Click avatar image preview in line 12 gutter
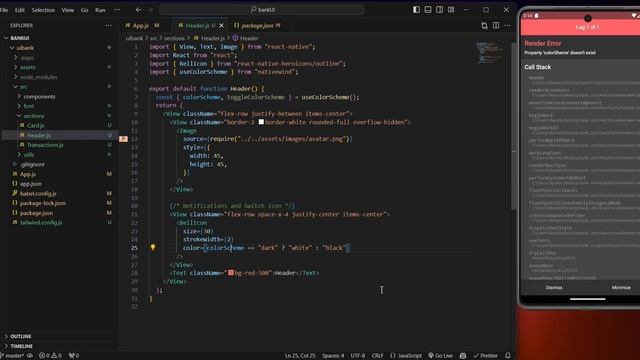This screenshot has width=640, height=360. click(x=123, y=139)
